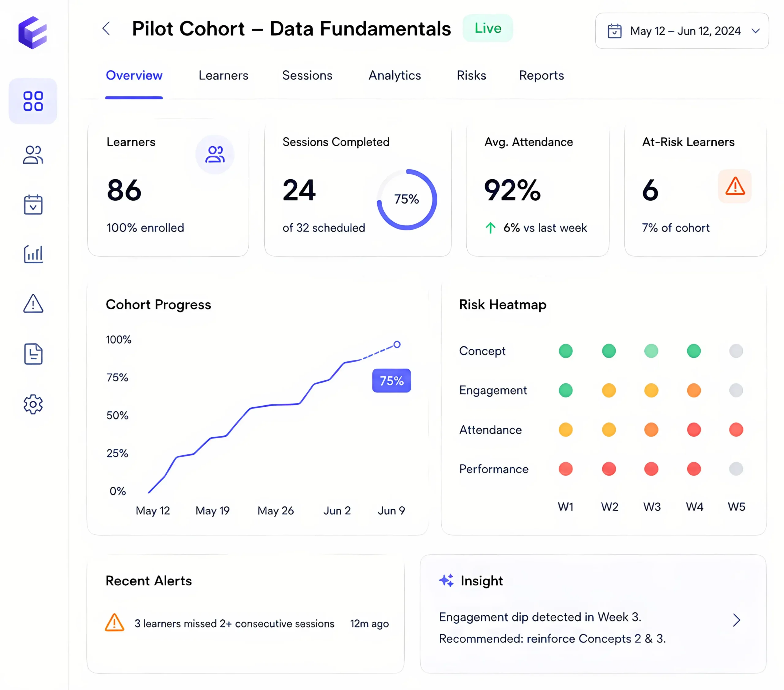Open the bar chart analytics sidebar icon
Screen dimensions: 784x690
33,254
